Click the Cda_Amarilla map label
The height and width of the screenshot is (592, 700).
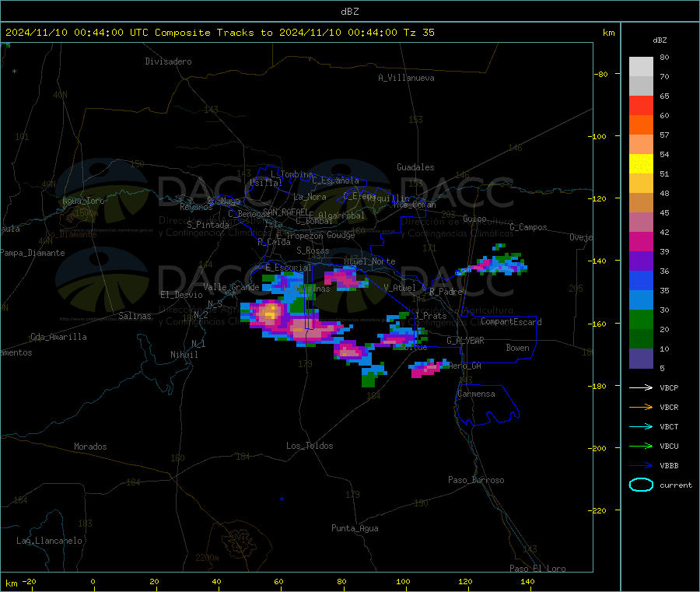point(58,337)
